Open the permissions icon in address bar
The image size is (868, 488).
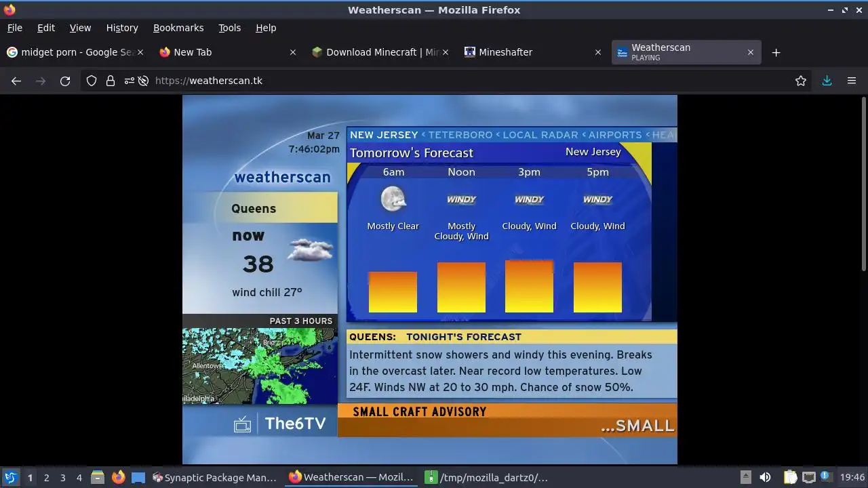point(130,81)
